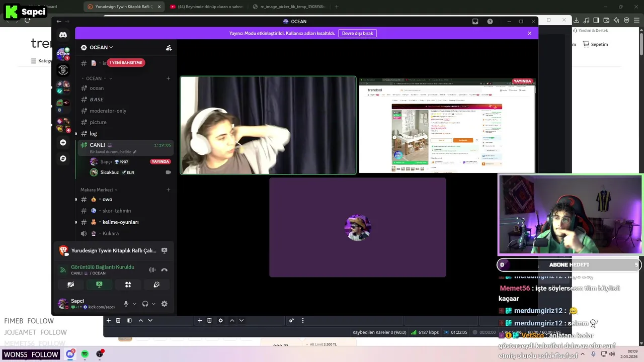Screen dimensions: 644x362
Task: Open Discord user settings gear
Action: 164,304
